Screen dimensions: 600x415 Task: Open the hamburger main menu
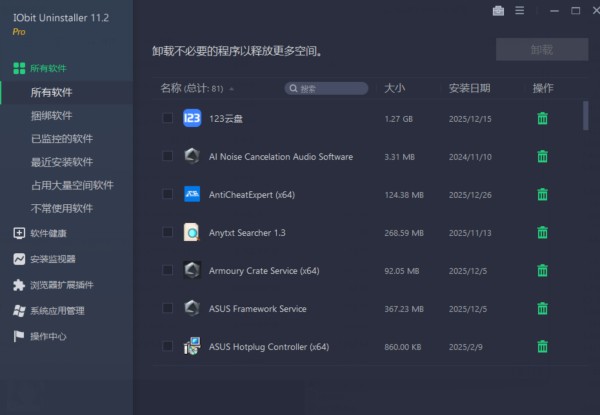(x=519, y=11)
